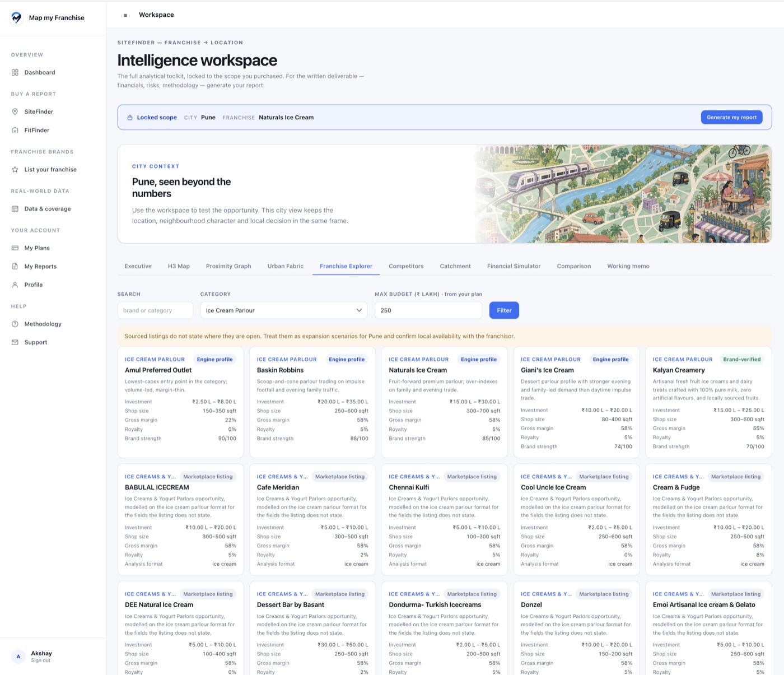This screenshot has height=675, width=784.
Task: Open the BABULAL ICECREAM listing card
Action: (x=180, y=520)
